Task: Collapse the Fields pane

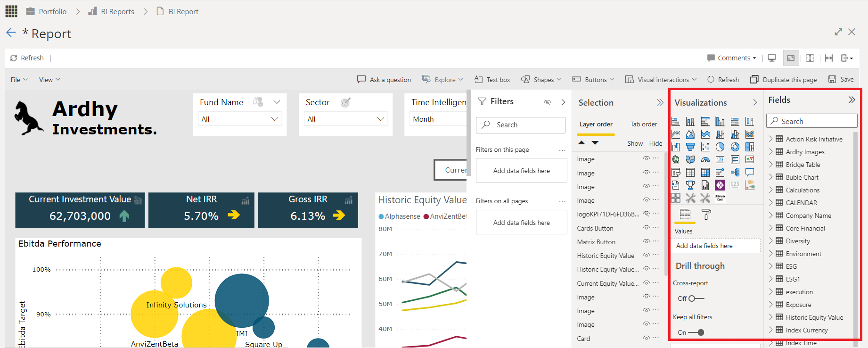Action: point(852,99)
